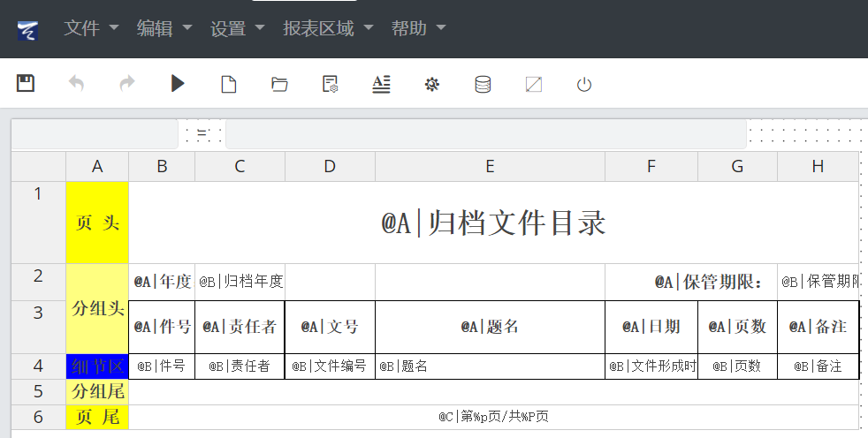Click the save icon in toolbar

pos(26,84)
